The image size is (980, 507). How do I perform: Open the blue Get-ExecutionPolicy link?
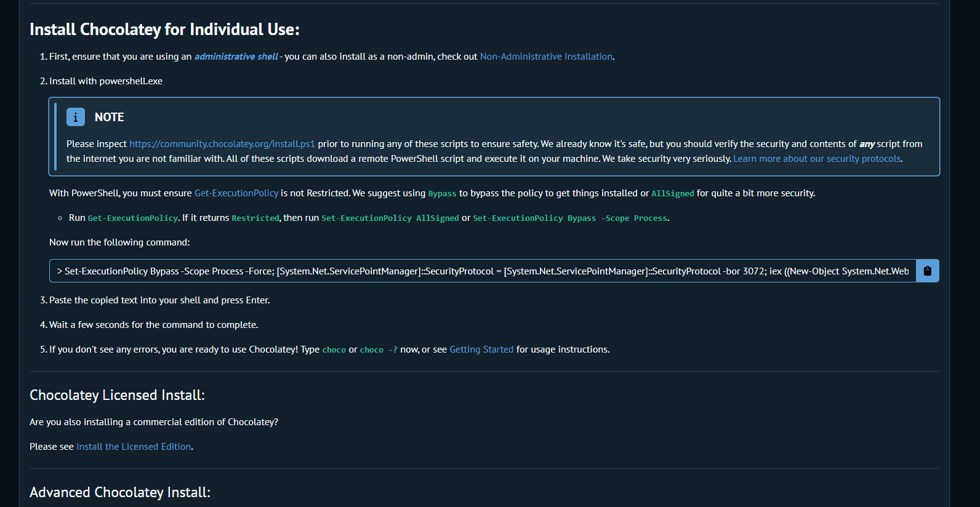236,193
